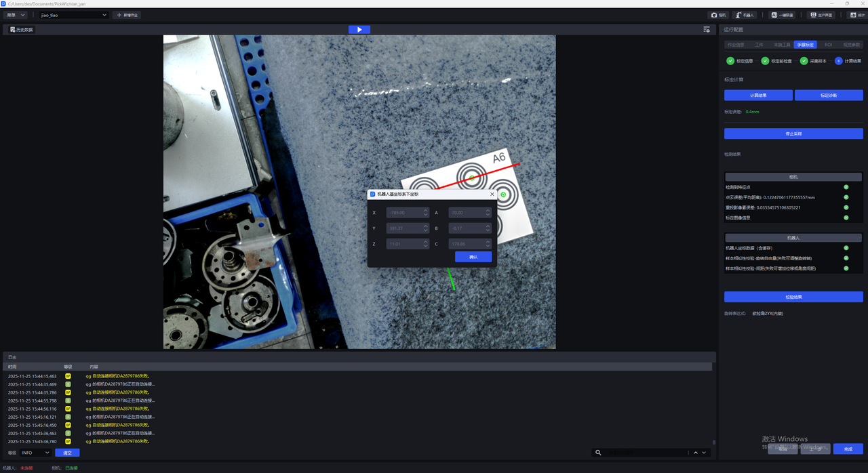The height and width of the screenshot is (473, 868).
Task: Open display settings icon above image viewer
Action: [x=707, y=30]
